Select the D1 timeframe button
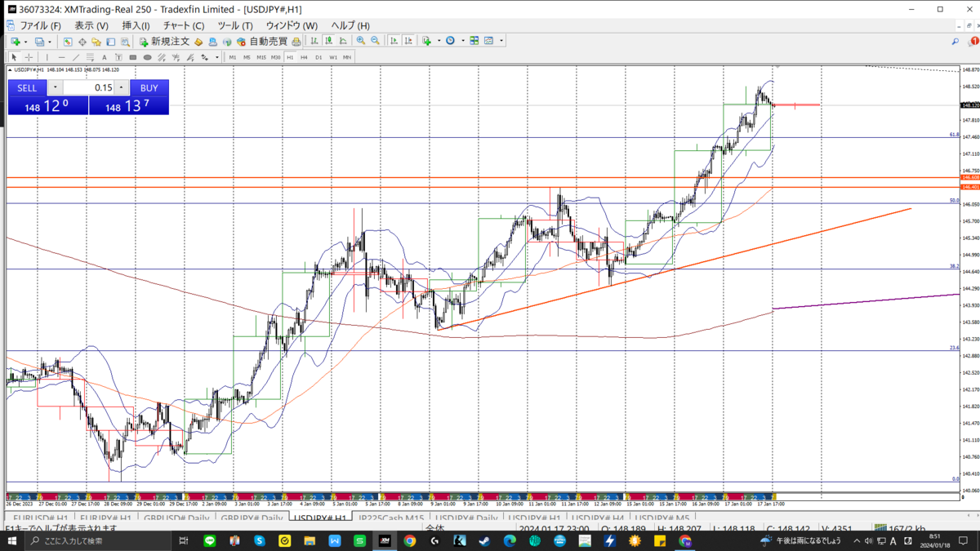This screenshot has height=551, width=980. [x=318, y=57]
